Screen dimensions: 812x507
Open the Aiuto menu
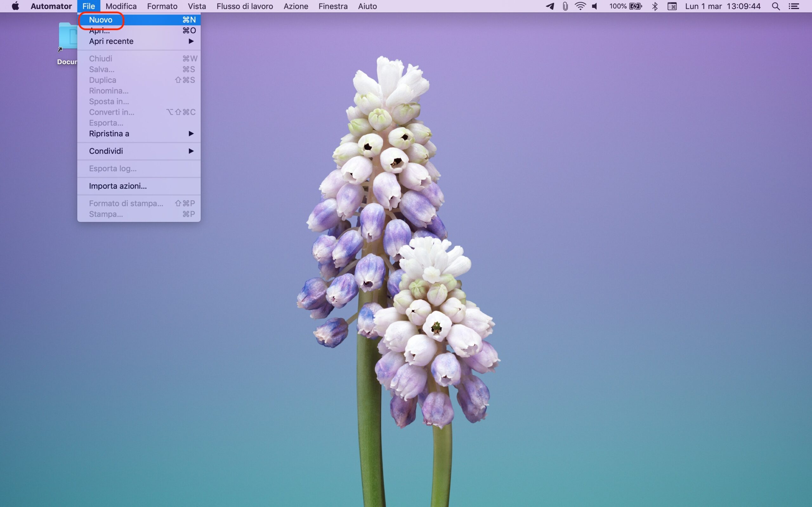[x=367, y=6]
